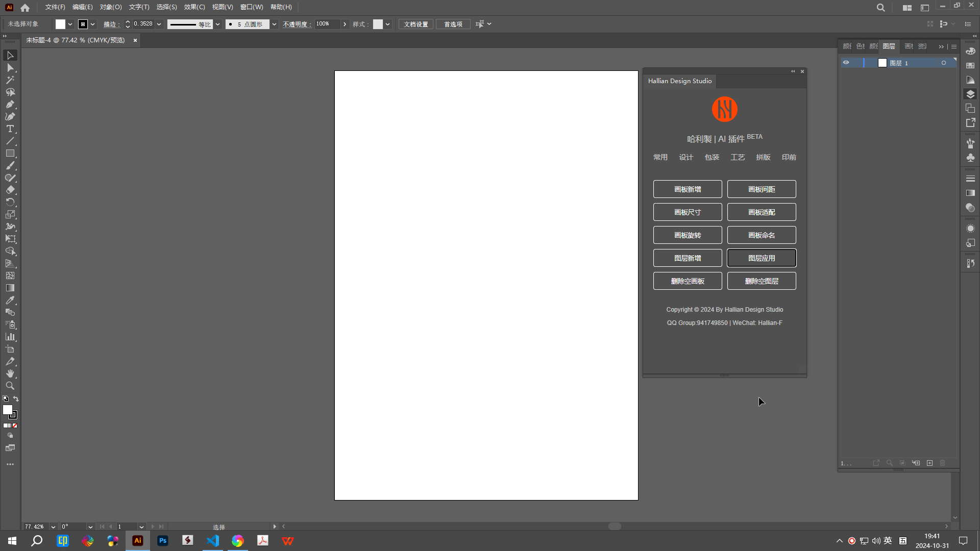This screenshot has height=551, width=980.
Task: Open variable width profile dropdown
Action: [x=217, y=24]
